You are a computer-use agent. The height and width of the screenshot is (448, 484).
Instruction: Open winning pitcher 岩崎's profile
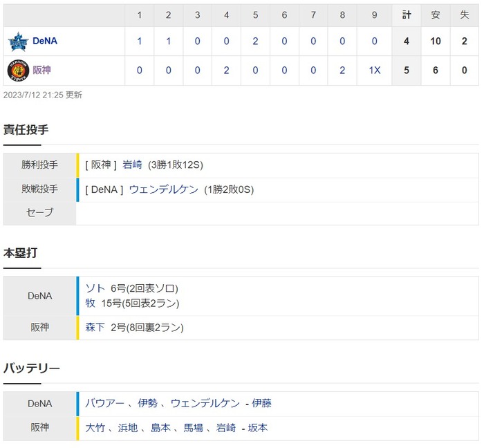coord(132,165)
